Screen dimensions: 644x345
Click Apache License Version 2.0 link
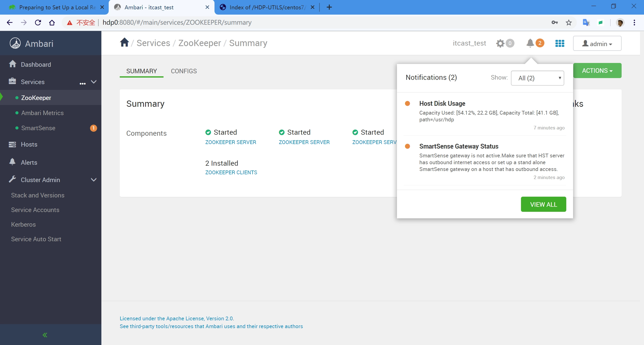[x=176, y=318]
